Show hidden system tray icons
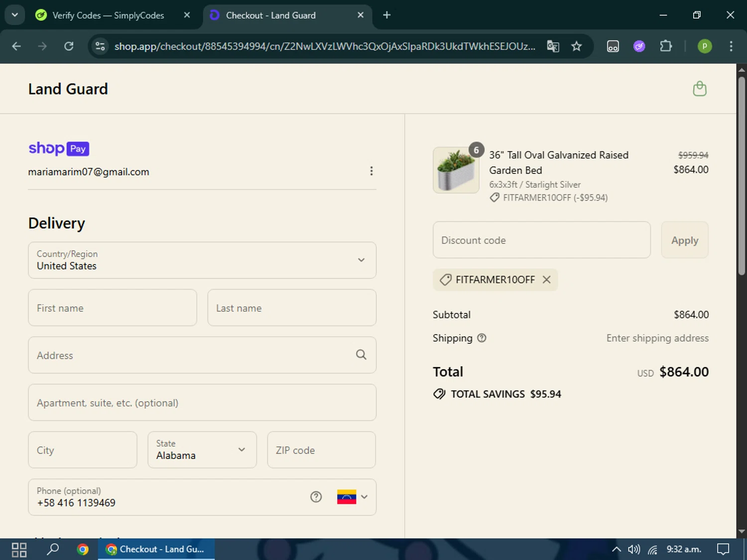Viewport: 747px width, 560px height. point(616,550)
